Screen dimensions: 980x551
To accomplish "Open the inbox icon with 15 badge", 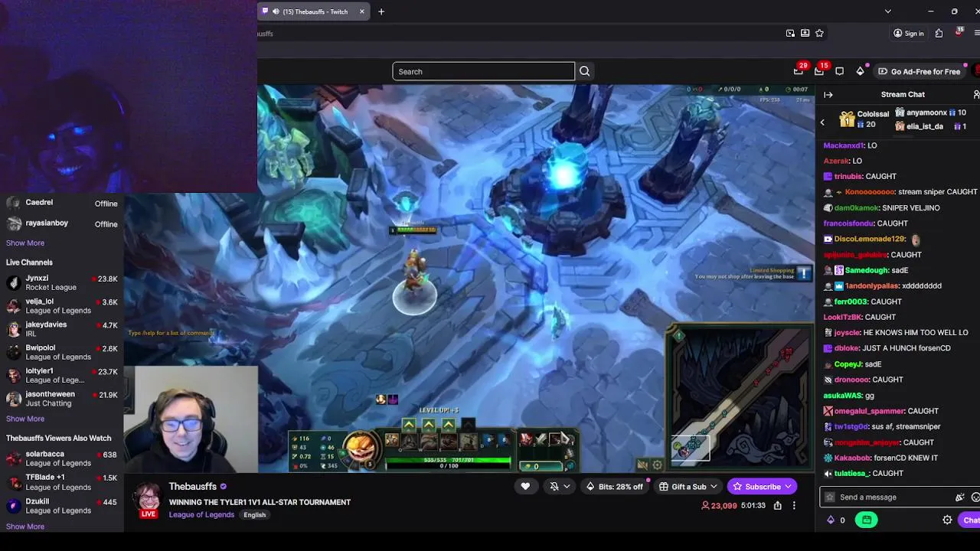I will (x=819, y=71).
